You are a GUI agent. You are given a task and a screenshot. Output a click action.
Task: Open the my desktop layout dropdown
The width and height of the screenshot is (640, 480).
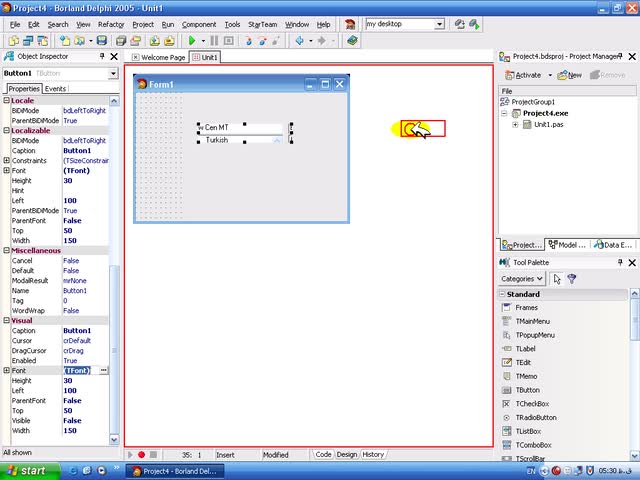click(x=439, y=24)
